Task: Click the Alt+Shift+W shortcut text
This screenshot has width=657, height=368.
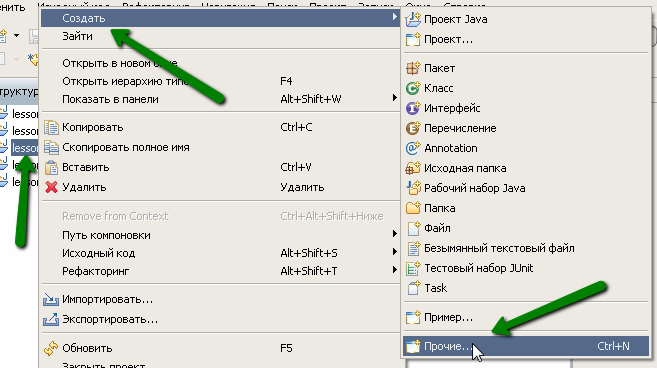Action: [310, 99]
